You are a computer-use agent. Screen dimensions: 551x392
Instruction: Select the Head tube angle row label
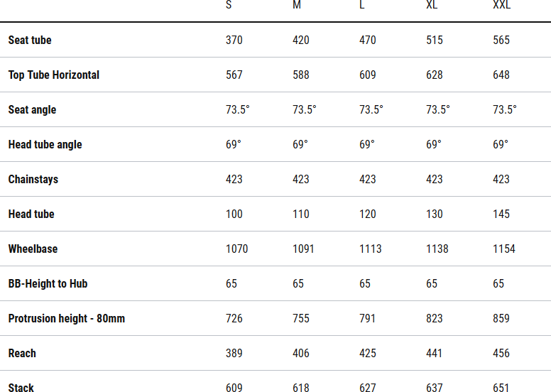[x=45, y=145]
